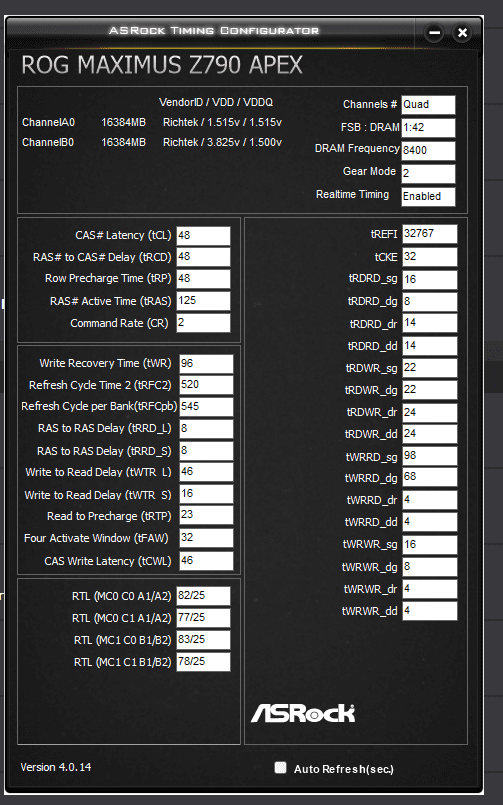The image size is (503, 805).
Task: Click the Row Precharge Time (tRP) field
Action: point(203,279)
